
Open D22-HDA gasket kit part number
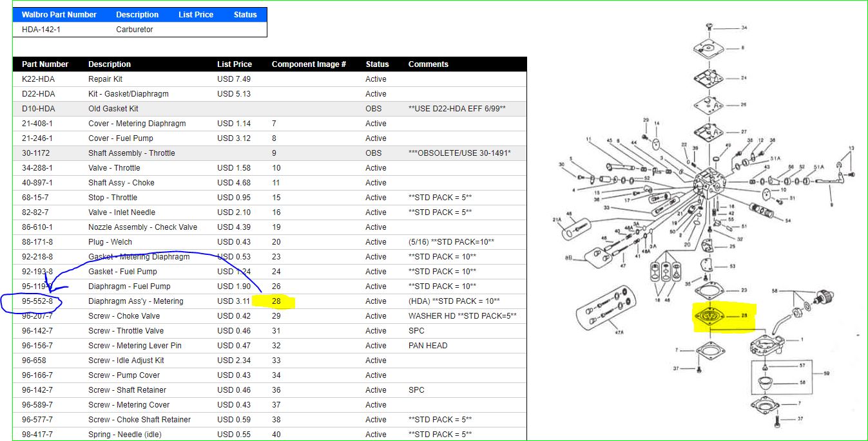point(39,94)
